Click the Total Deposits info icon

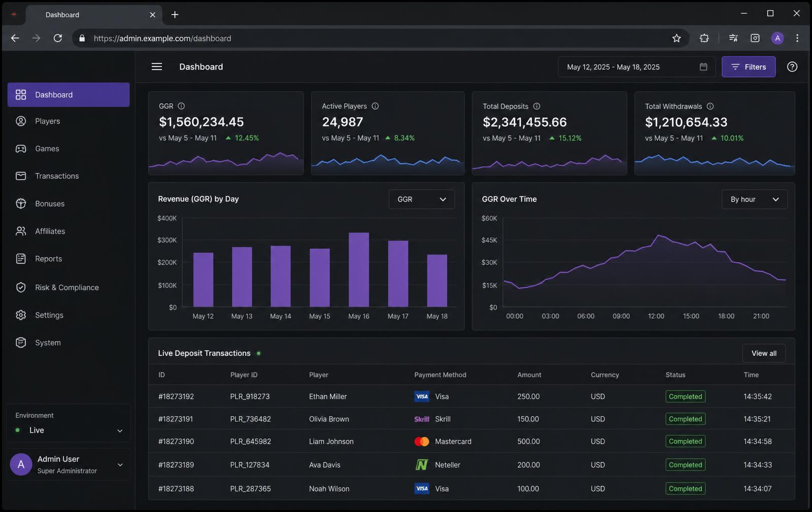[536, 106]
